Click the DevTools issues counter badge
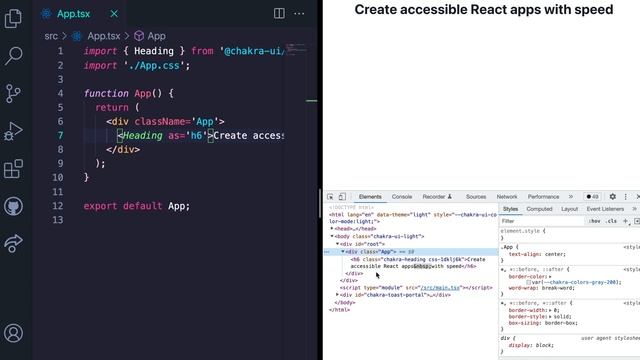Screen dimensions: 640x360 (x=592, y=197)
